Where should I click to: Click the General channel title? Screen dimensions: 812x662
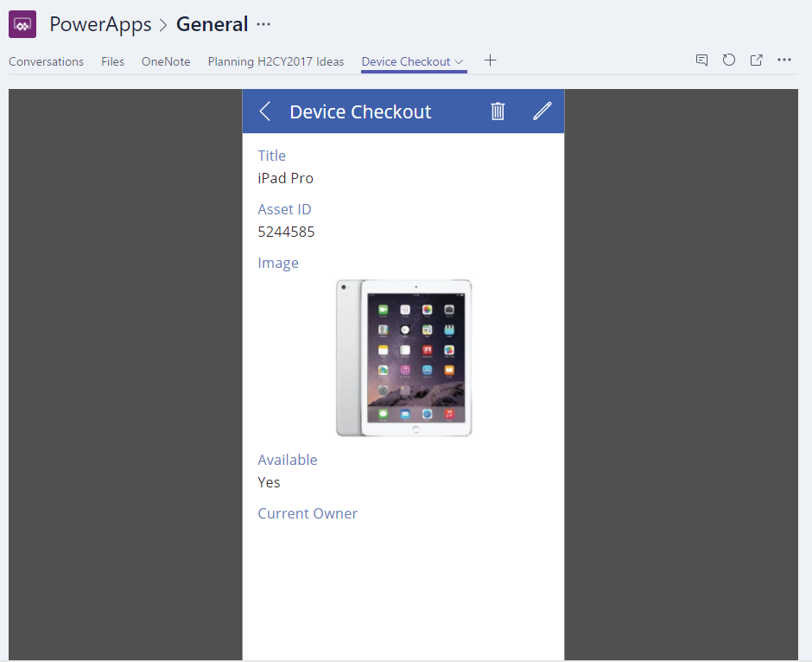(x=213, y=24)
